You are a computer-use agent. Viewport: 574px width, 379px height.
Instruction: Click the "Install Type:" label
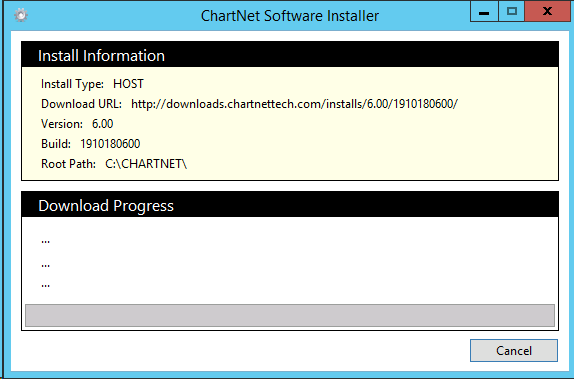72,84
